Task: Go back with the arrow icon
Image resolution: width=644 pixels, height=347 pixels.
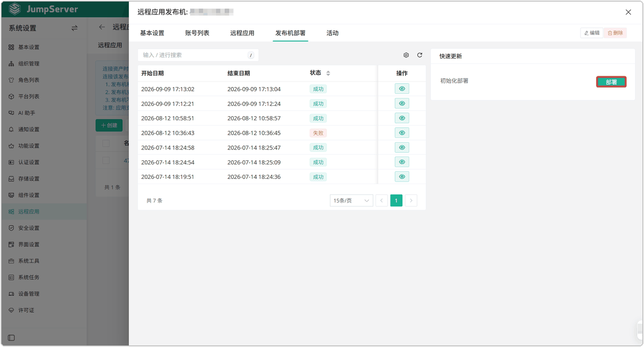Action: (102, 27)
